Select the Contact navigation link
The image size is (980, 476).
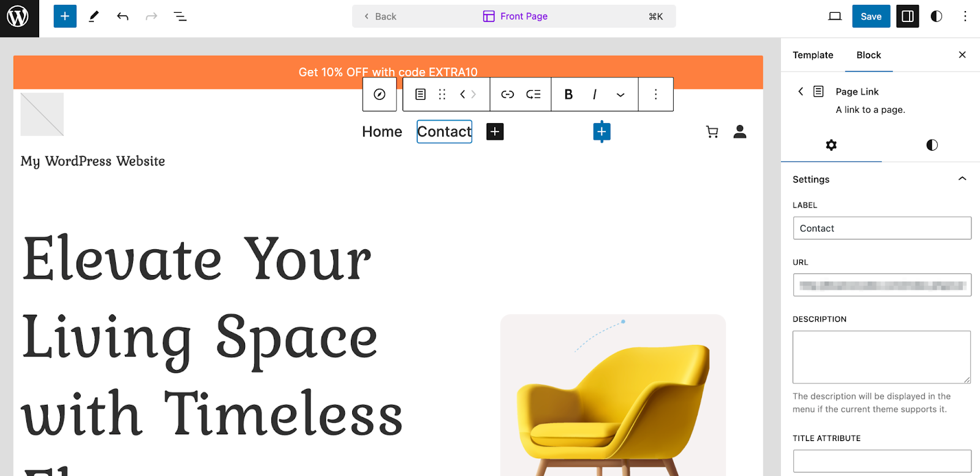pyautogui.click(x=445, y=132)
